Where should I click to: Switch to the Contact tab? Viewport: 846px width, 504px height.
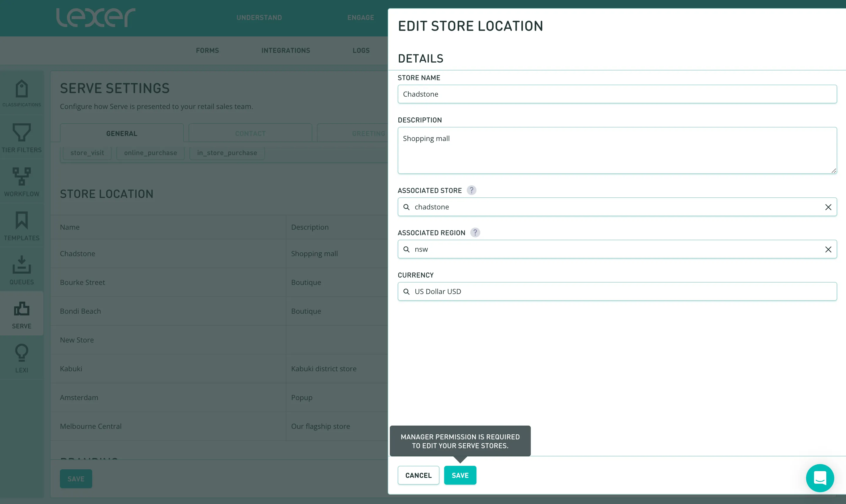click(x=250, y=133)
